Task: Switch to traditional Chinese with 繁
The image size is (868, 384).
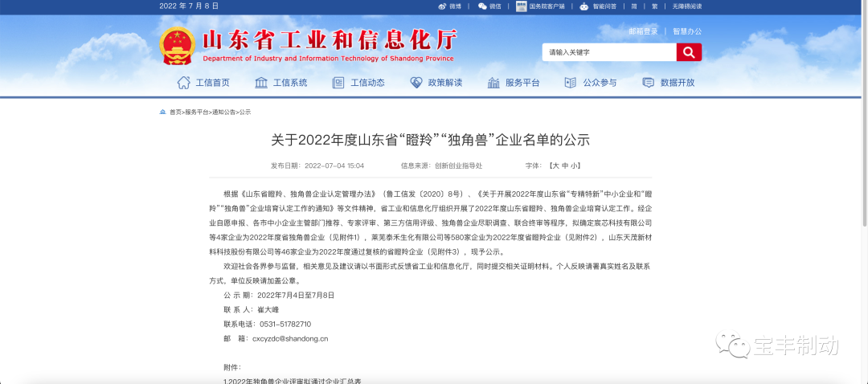Action: tap(654, 6)
